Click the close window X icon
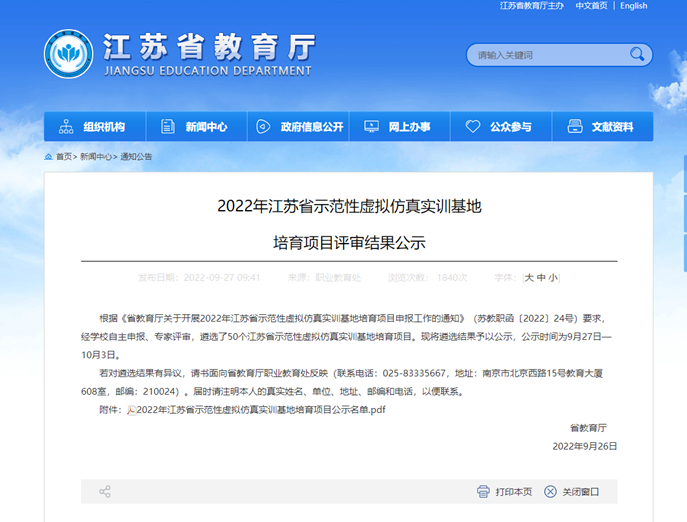Image resolution: width=687 pixels, height=522 pixels. coord(550,491)
